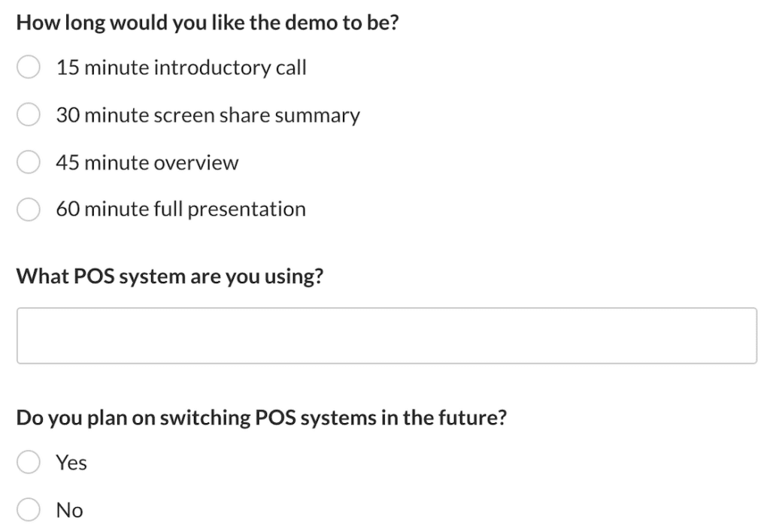
Task: Click the 'Do you plan on switching POS' heading
Action: click(x=261, y=417)
